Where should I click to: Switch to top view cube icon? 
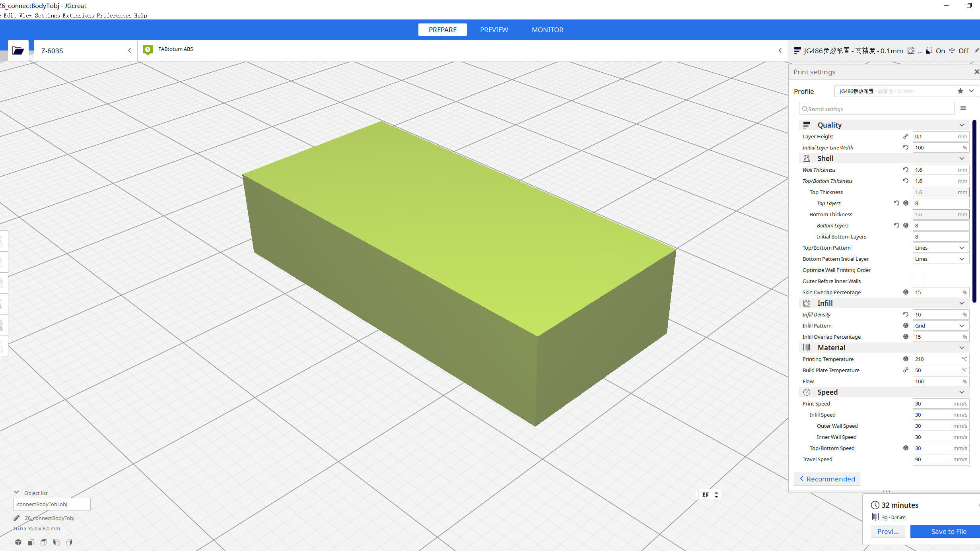44,542
